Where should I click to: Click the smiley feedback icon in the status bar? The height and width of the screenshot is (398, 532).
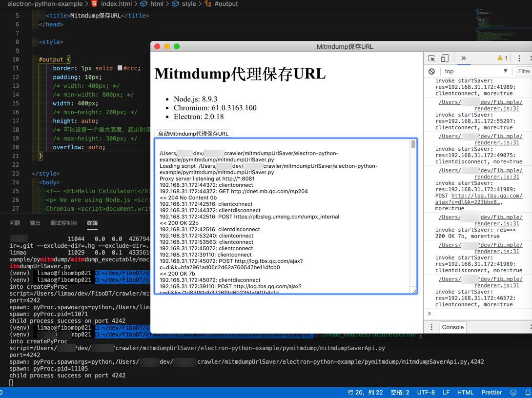coord(513,393)
